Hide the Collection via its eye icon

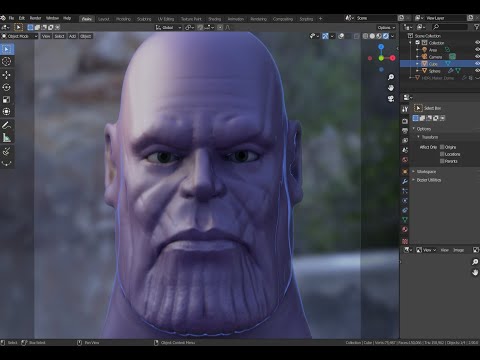477,43
